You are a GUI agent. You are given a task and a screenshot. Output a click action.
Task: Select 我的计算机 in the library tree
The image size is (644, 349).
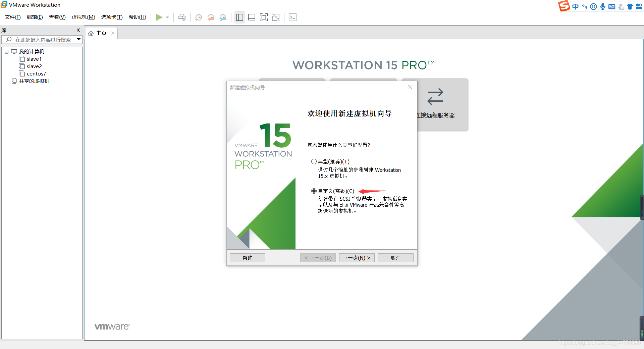pos(32,52)
